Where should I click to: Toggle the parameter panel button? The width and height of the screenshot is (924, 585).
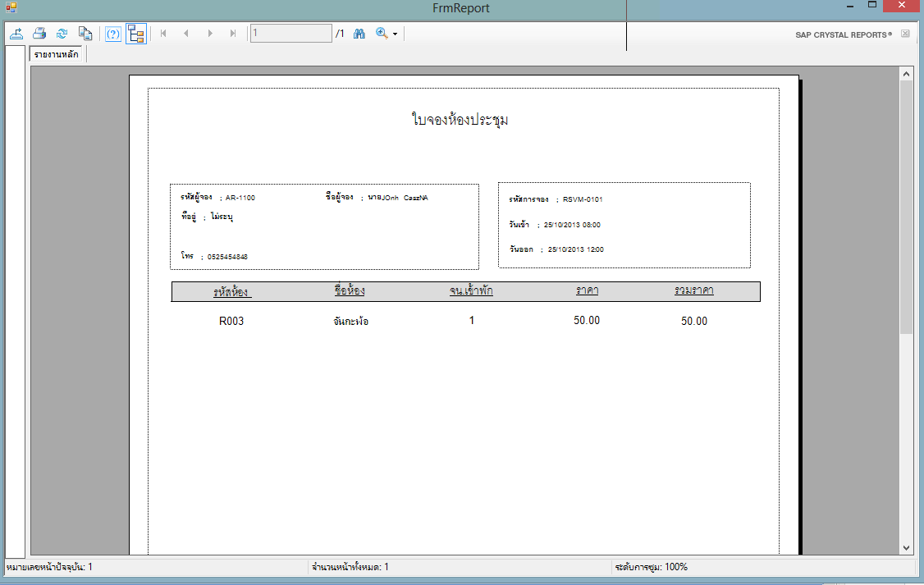[113, 34]
